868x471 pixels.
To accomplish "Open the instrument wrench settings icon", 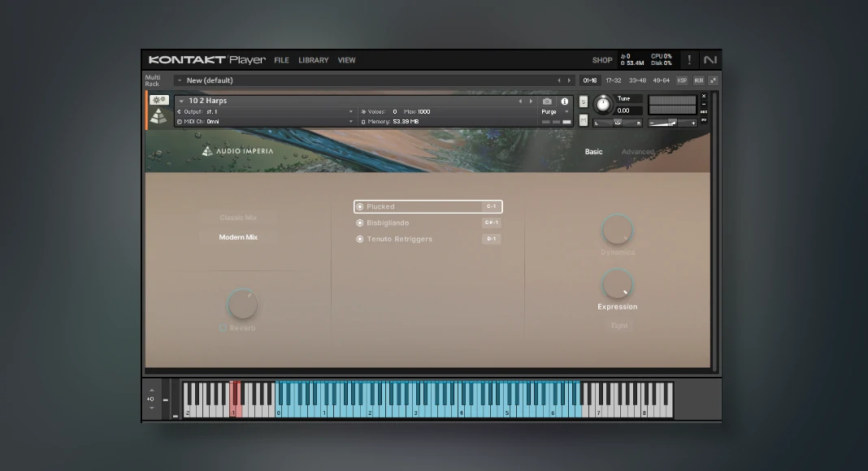I will point(158,101).
